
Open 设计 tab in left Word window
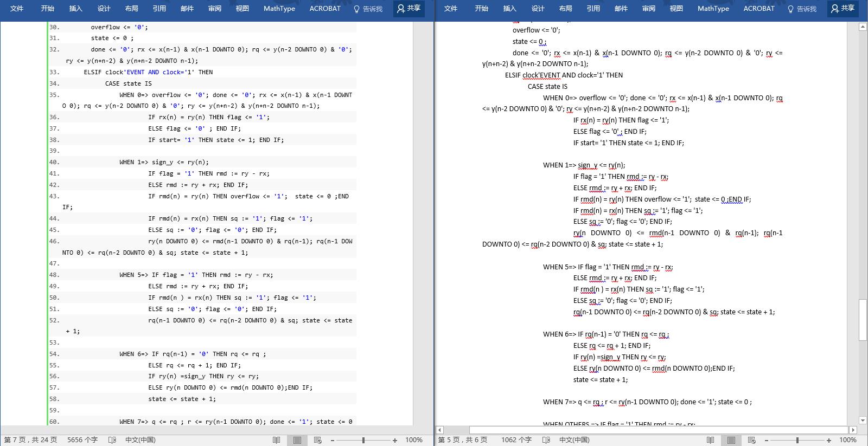pos(104,8)
